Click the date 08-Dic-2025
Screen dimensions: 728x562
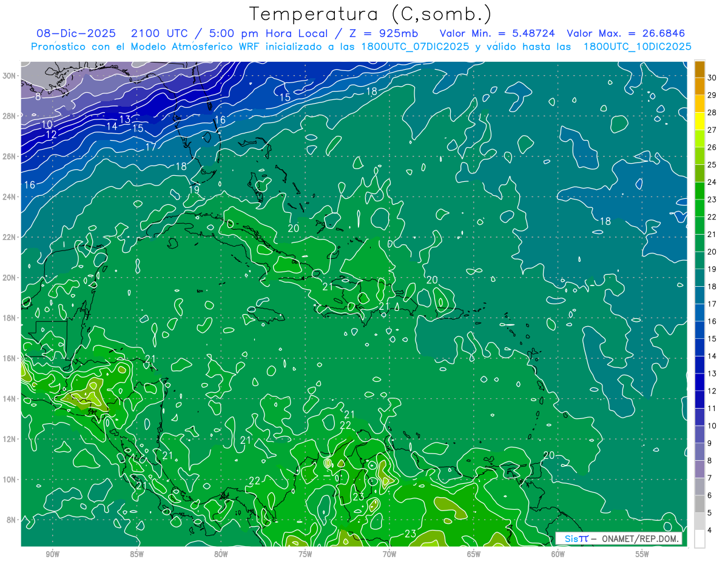75,33
